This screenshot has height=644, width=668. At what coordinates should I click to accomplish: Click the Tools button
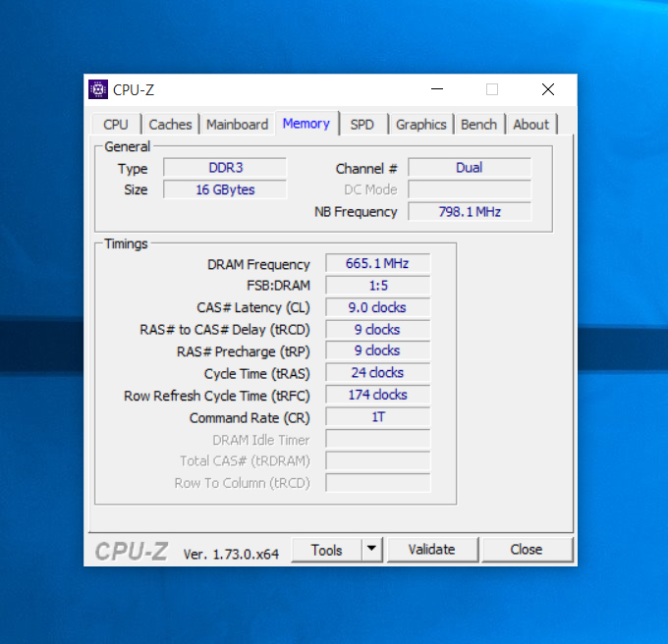pos(327,550)
